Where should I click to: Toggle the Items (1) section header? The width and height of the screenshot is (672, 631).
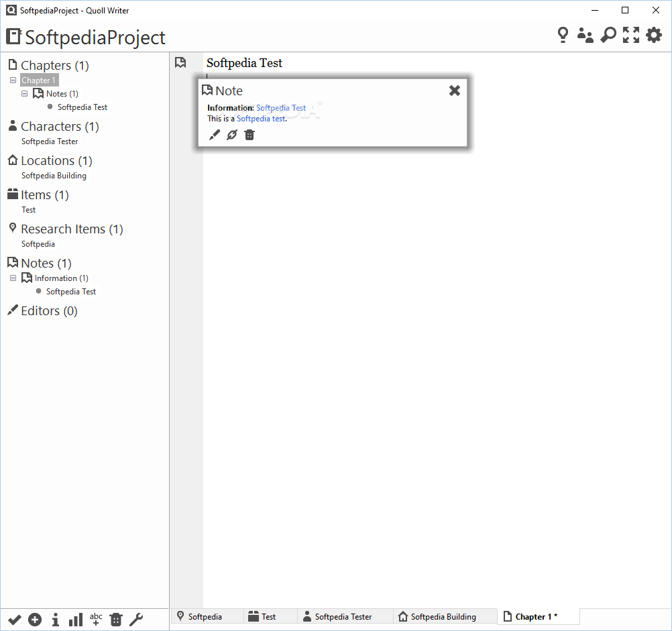tap(45, 195)
